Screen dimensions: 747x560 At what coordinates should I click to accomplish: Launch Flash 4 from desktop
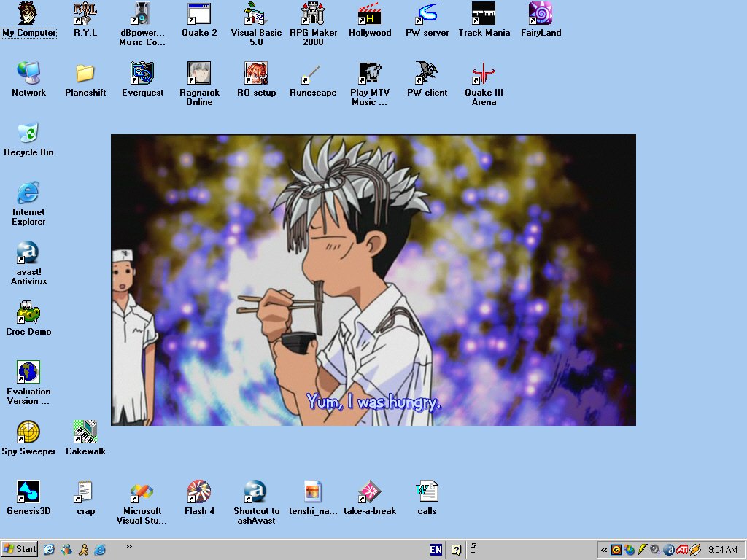199,493
